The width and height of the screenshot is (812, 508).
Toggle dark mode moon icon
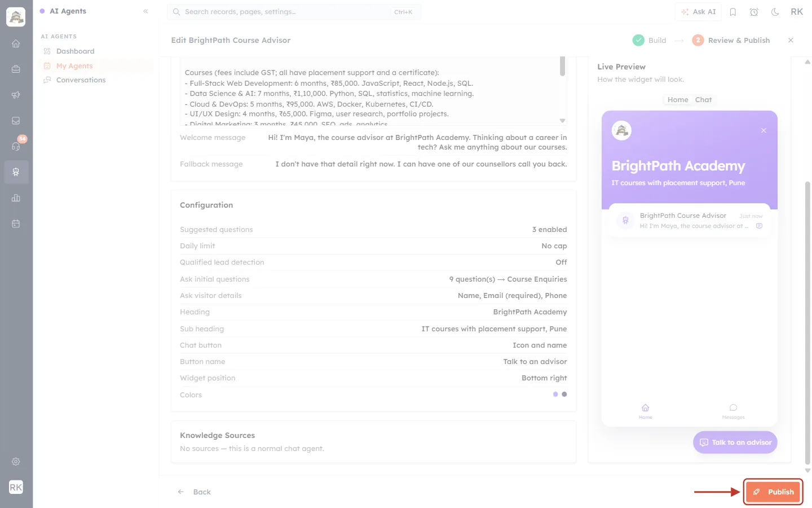coord(775,12)
